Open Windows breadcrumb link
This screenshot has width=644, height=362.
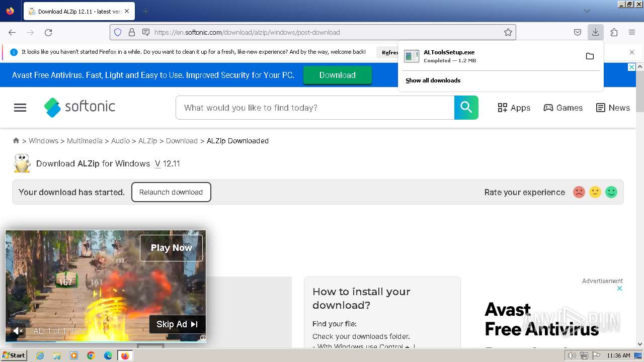(x=43, y=141)
